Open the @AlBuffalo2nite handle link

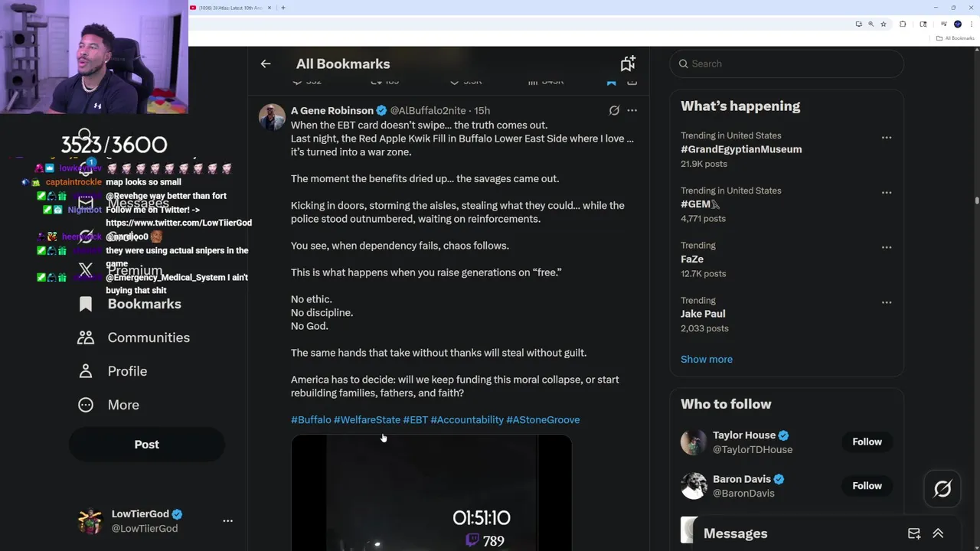pyautogui.click(x=428, y=110)
